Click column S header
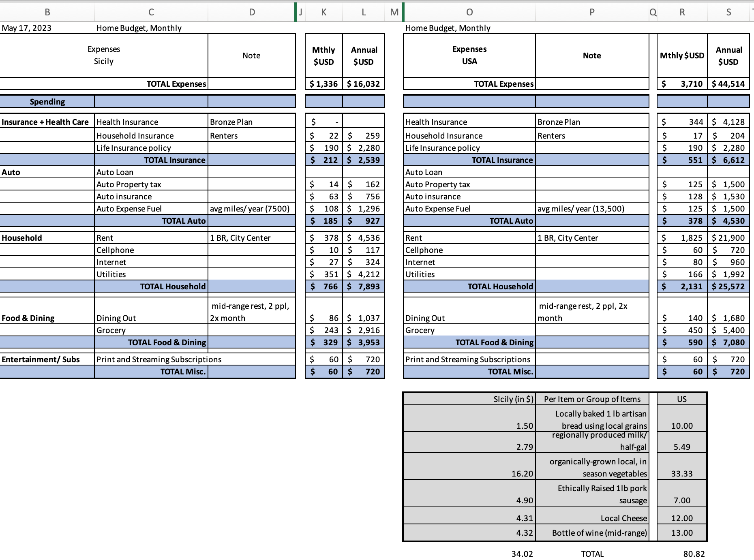Image resolution: width=754 pixels, height=560 pixels. point(728,12)
